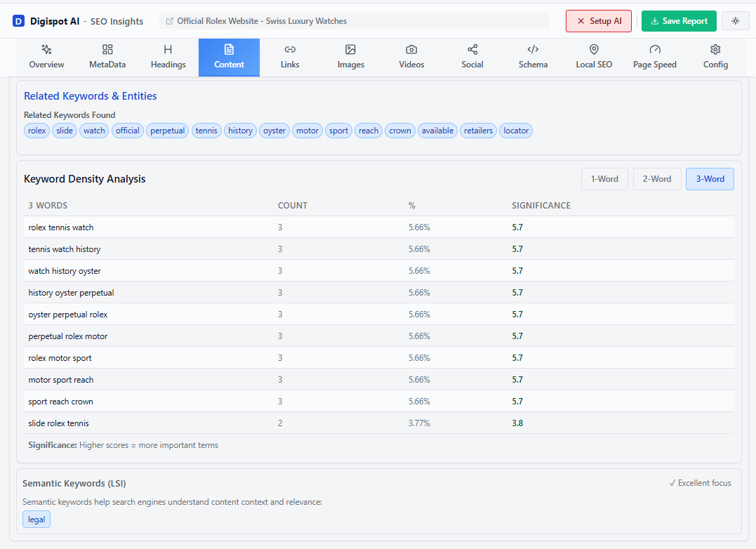Open the Overview section
This screenshot has width=756, height=549.
click(46, 56)
